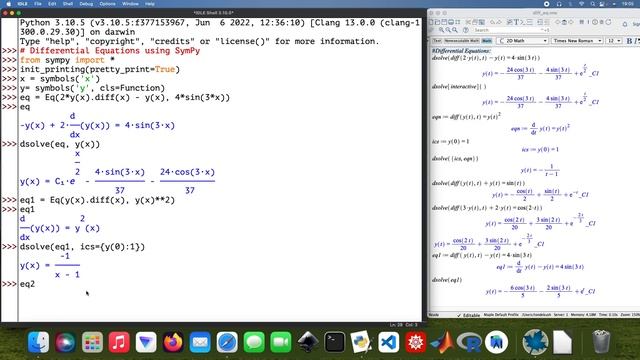This screenshot has height=360, width=640.
Task: Open Launchpad from the Dock
Action: [x=92, y=342]
